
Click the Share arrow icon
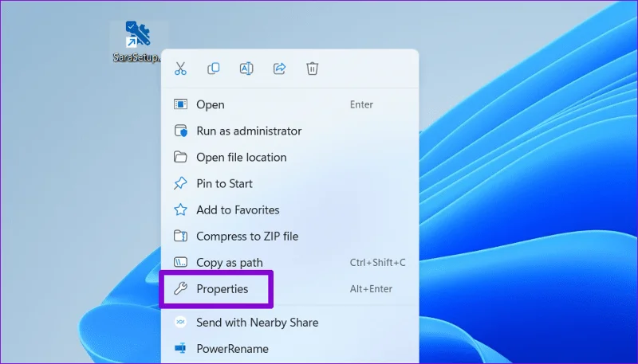click(279, 68)
